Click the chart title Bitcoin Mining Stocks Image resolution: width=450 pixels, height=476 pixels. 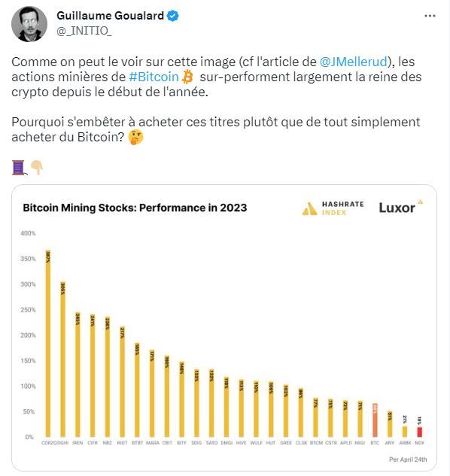click(135, 208)
